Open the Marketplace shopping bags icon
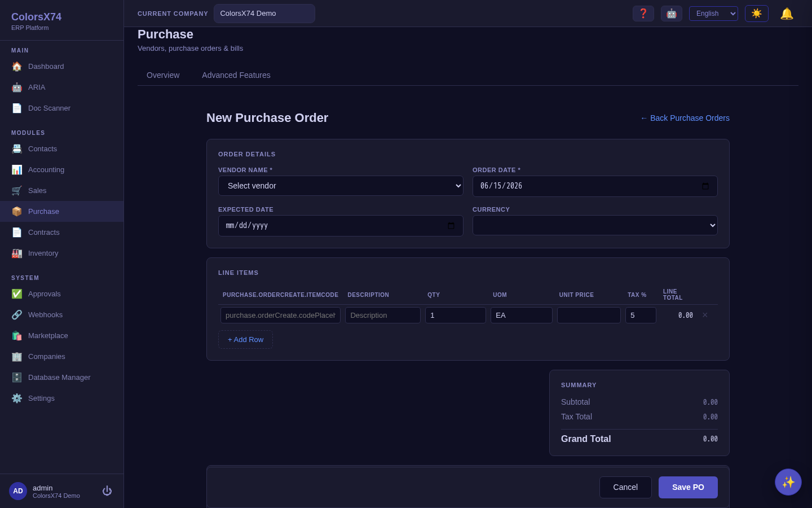 [17, 336]
